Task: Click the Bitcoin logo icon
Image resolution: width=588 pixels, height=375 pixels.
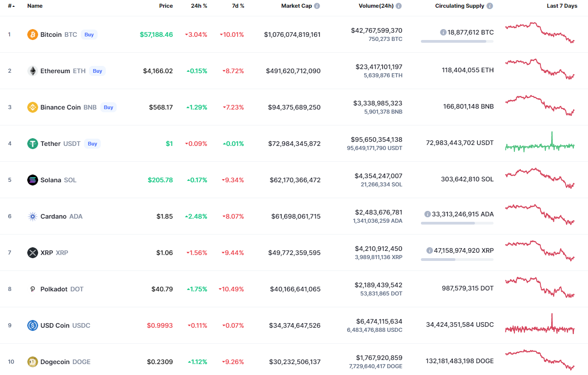Action: point(33,35)
